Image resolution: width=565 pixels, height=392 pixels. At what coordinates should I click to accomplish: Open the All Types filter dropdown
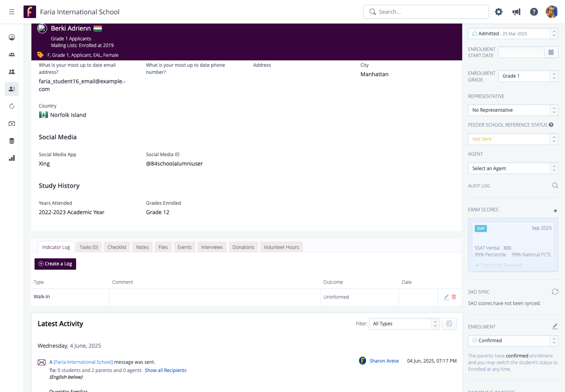coord(404,323)
